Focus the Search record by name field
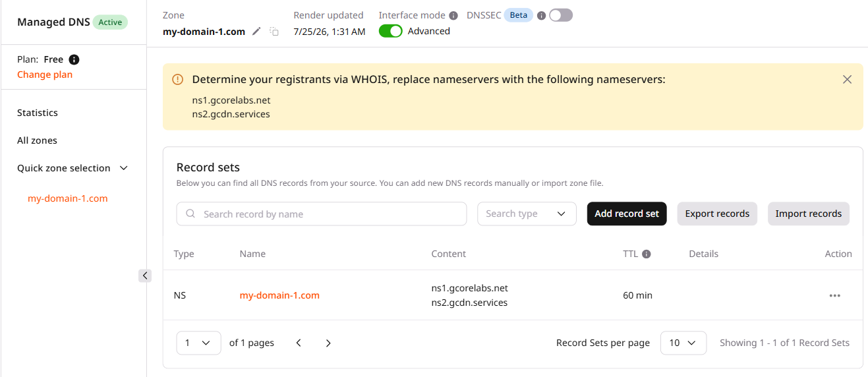This screenshot has width=868, height=377. point(322,214)
